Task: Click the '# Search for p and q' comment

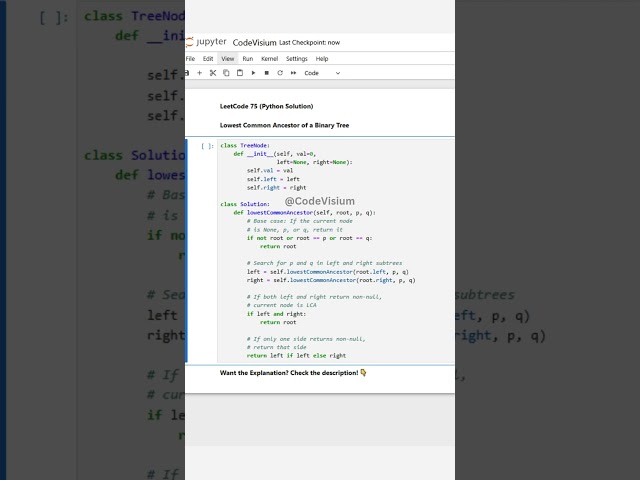Action: click(x=324, y=263)
